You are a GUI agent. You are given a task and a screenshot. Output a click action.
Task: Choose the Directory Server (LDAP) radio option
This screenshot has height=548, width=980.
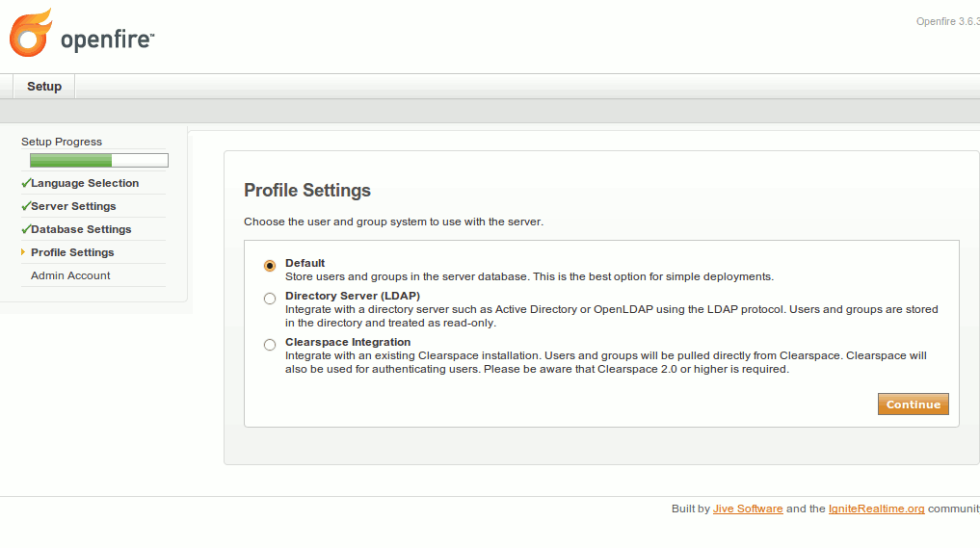pyautogui.click(x=270, y=299)
